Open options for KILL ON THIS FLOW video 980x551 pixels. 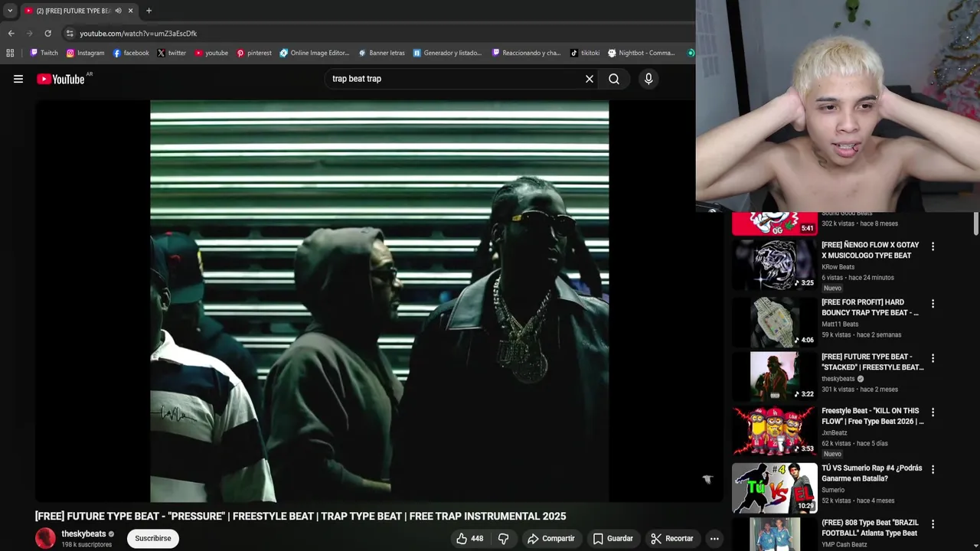(x=933, y=412)
